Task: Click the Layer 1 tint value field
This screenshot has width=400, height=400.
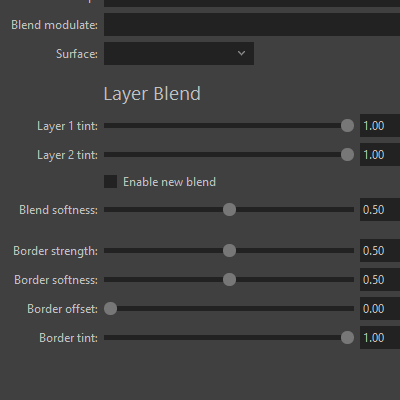Action: [380, 126]
